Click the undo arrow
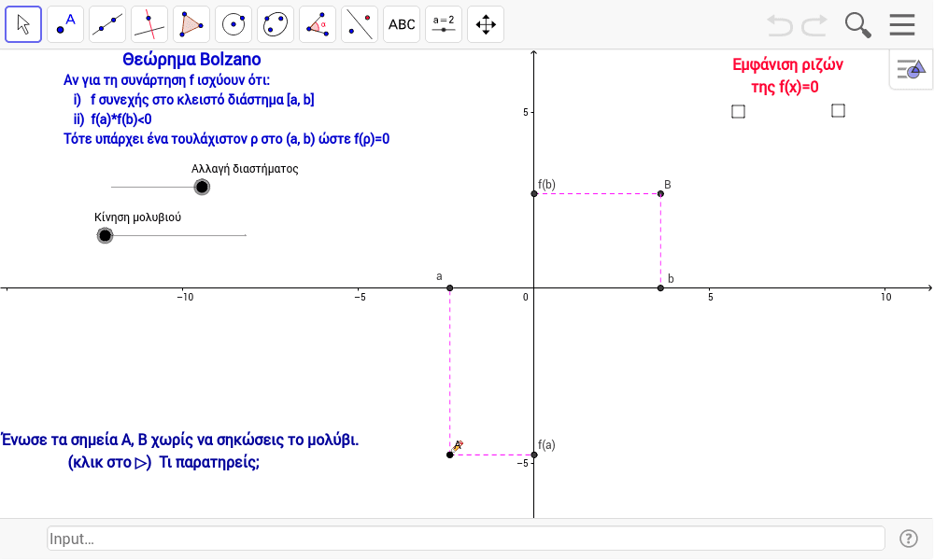 pos(779,25)
